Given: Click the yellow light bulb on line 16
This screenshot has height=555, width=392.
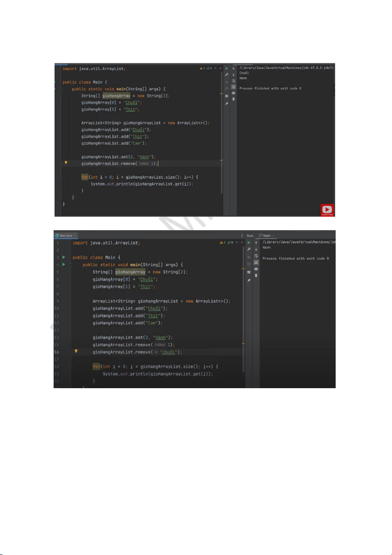Looking at the screenshot, I should click(x=76, y=351).
